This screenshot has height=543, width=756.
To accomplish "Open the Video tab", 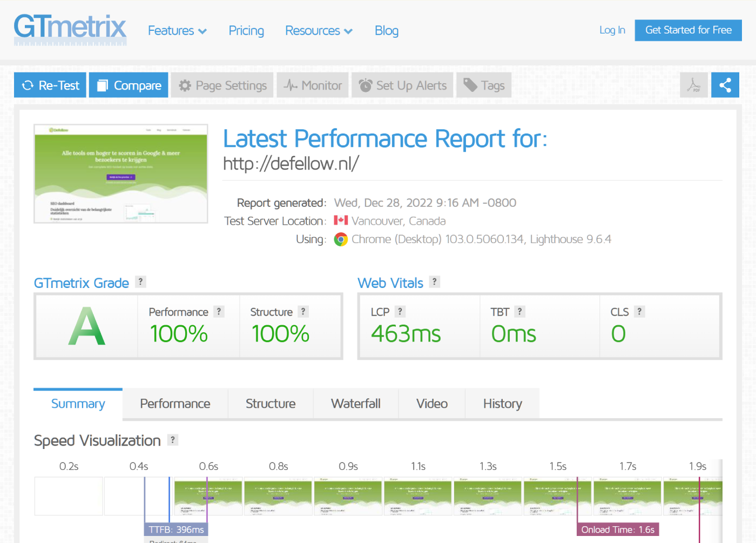I will point(432,404).
